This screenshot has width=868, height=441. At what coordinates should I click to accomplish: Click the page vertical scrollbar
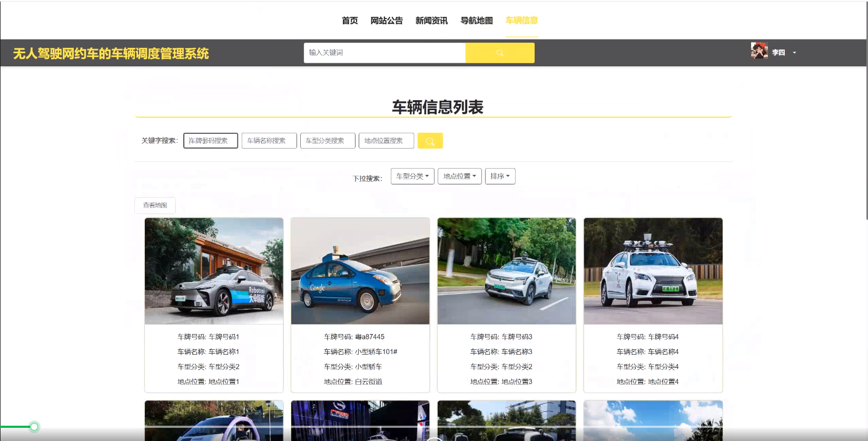pos(866,111)
